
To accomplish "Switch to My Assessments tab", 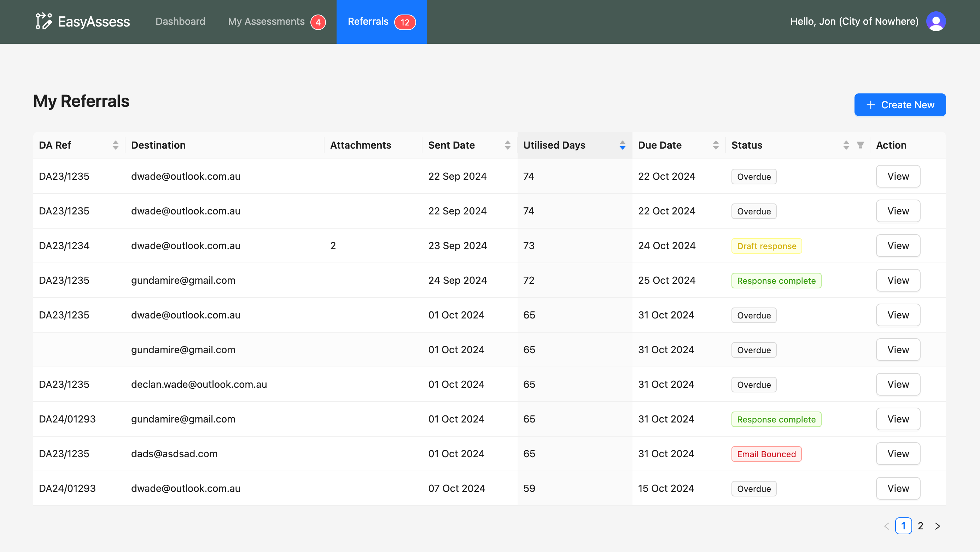I will click(266, 21).
